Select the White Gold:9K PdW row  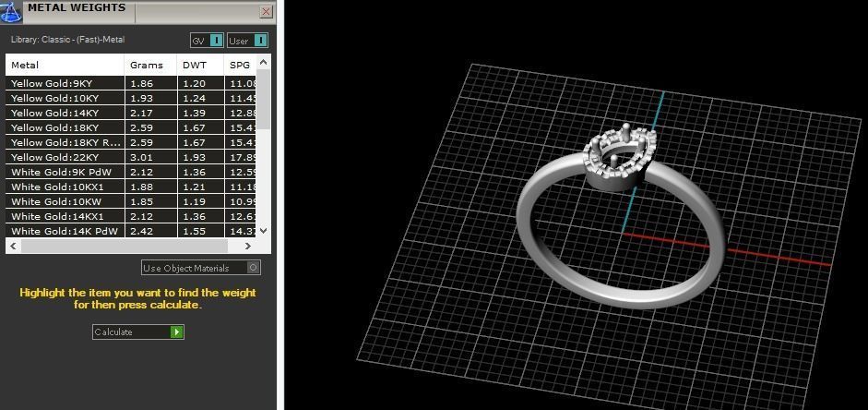[131, 172]
